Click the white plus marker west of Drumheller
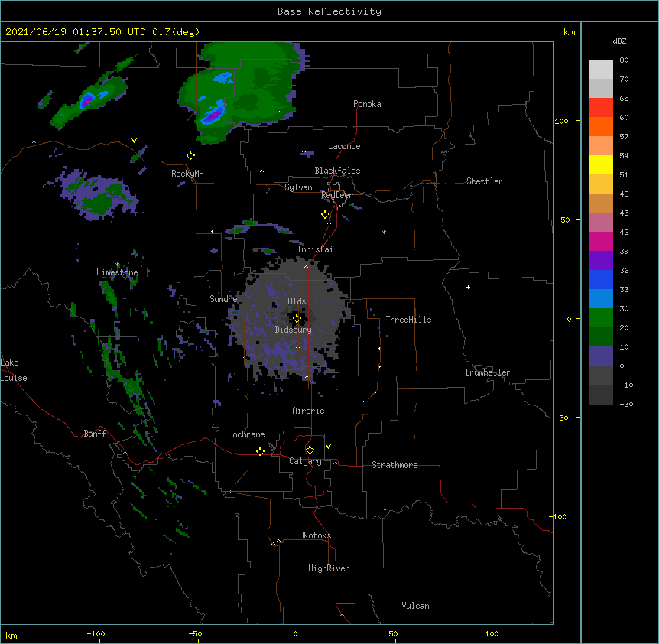 pos(468,287)
